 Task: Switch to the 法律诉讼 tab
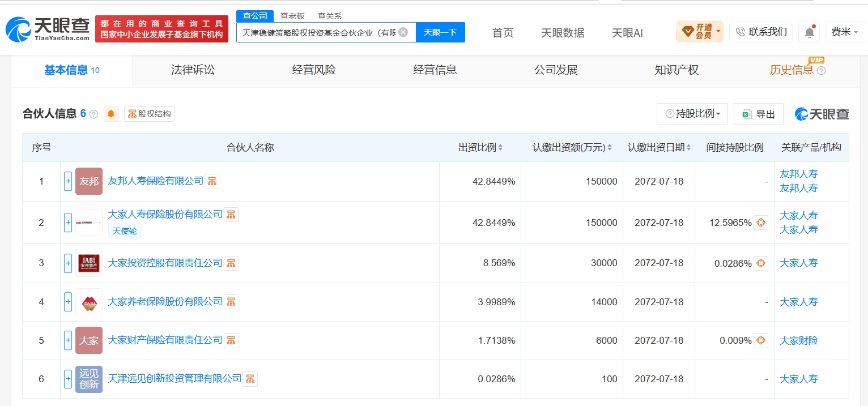(x=193, y=70)
